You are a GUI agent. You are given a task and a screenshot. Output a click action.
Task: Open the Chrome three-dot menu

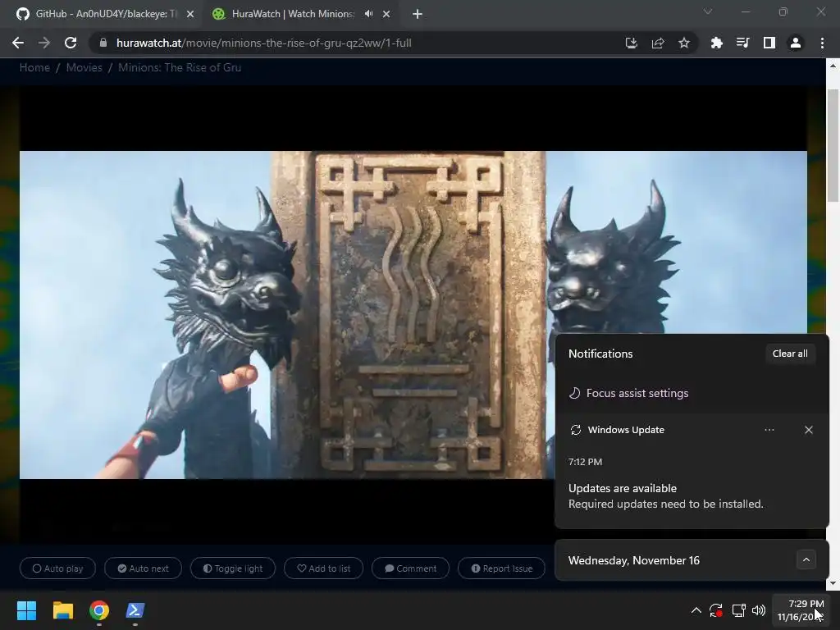(x=822, y=43)
